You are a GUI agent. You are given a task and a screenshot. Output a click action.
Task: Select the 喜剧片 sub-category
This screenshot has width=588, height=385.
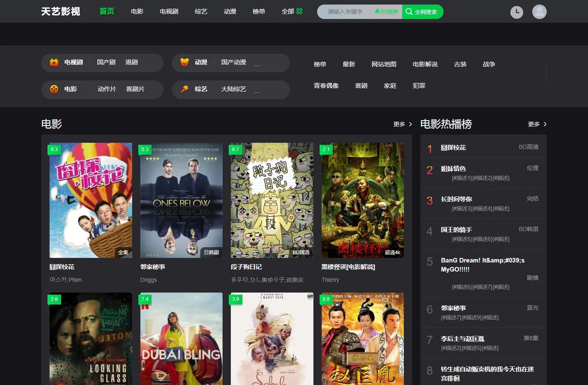[135, 89]
